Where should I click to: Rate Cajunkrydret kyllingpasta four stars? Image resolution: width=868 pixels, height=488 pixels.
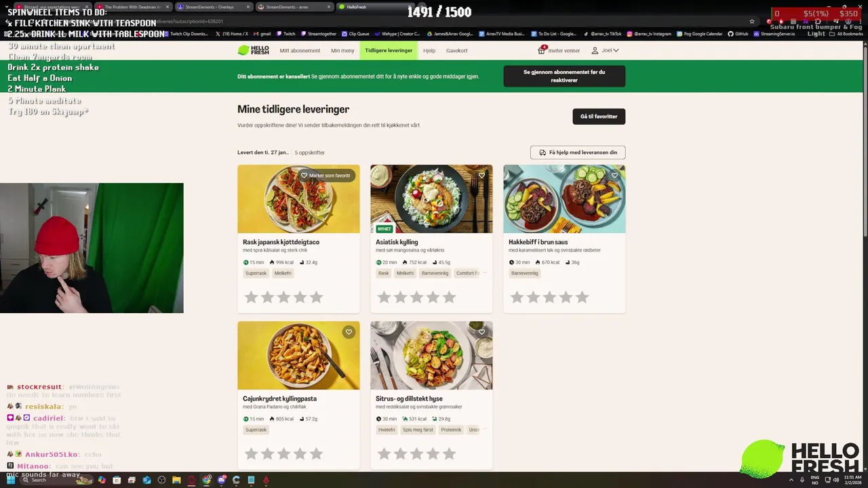[x=300, y=453]
